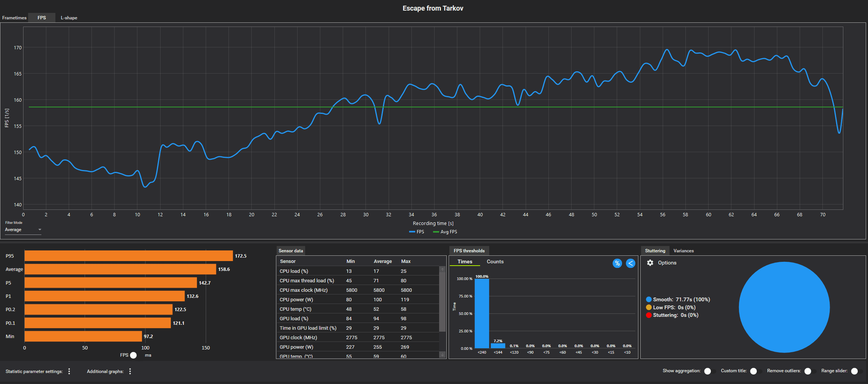
Task: Click the Avg FPS legend entry
Action: [445, 232]
